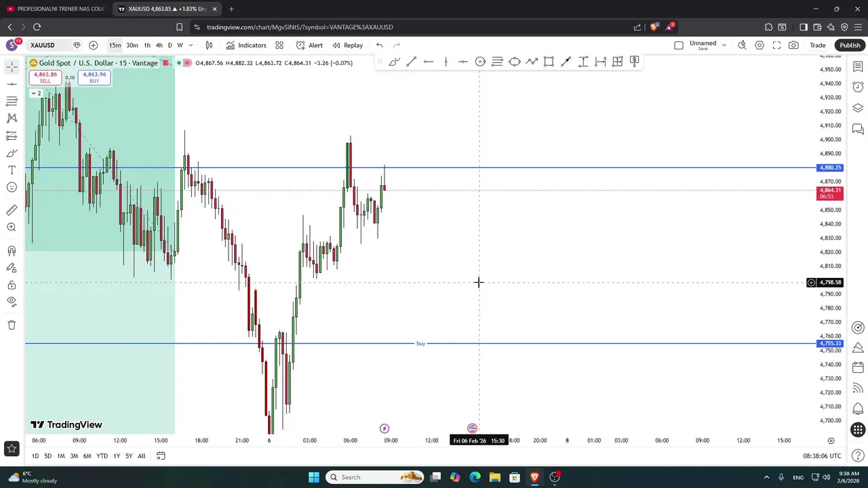Select the 1M date range
The image size is (868, 488).
click(x=61, y=456)
